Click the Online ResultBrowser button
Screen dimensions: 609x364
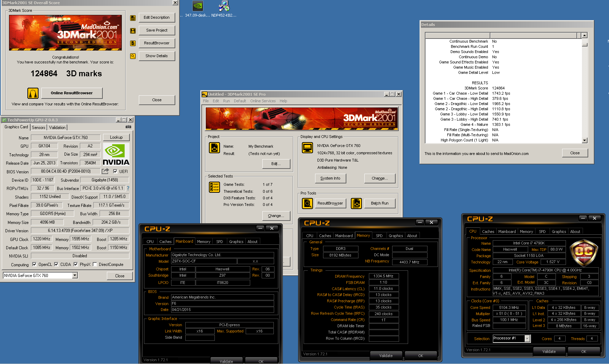(x=72, y=93)
